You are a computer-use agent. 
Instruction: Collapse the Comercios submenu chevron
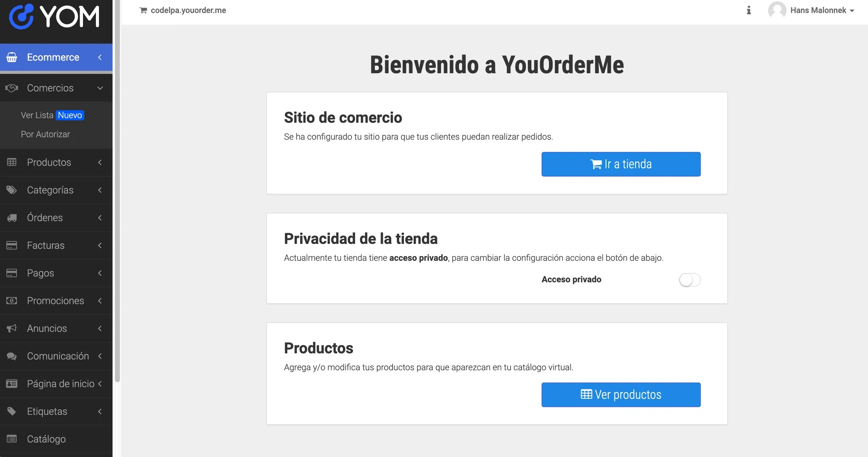coord(100,88)
